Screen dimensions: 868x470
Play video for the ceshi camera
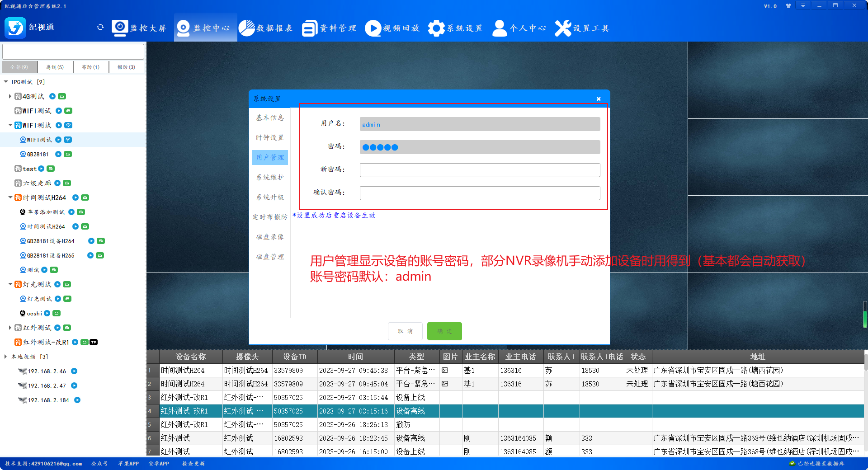(x=47, y=313)
